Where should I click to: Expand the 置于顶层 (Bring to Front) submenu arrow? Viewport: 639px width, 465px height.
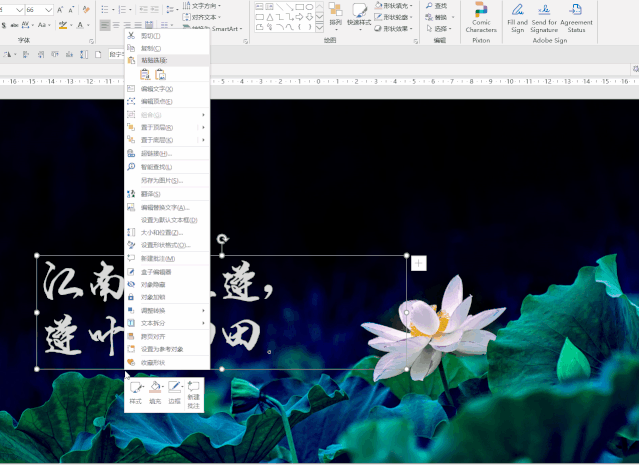pyautogui.click(x=203, y=128)
